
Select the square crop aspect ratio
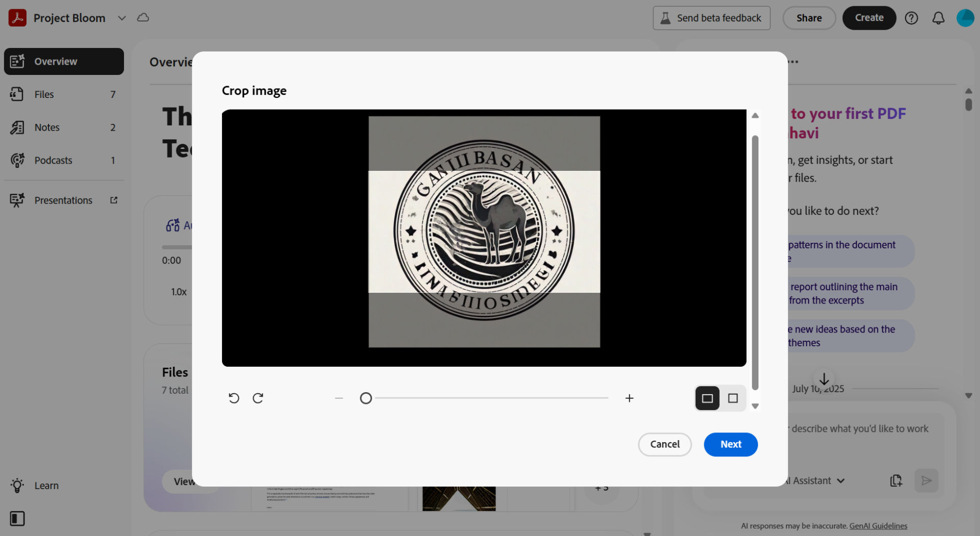click(732, 398)
